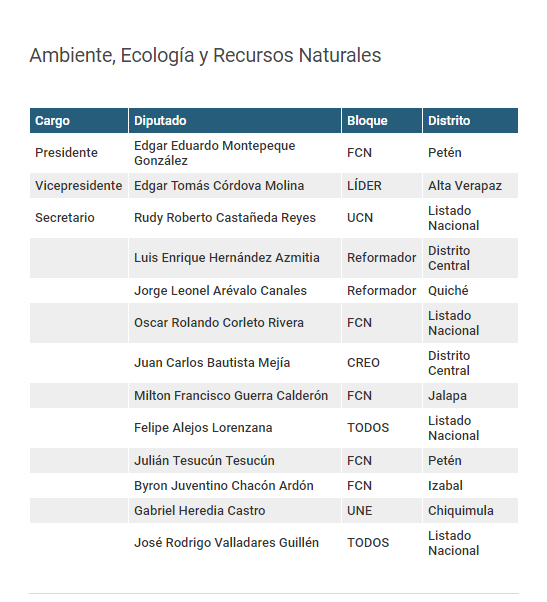This screenshot has width=547, height=602.
Task: Click the name Edgar Eduardo Montepeque González
Action: coord(215,153)
